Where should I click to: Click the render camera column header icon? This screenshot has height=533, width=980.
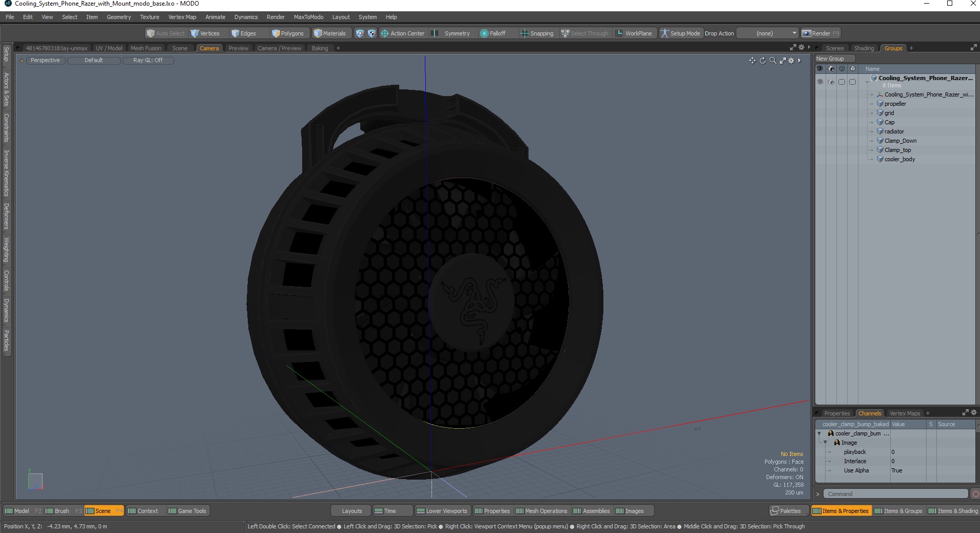(x=831, y=69)
